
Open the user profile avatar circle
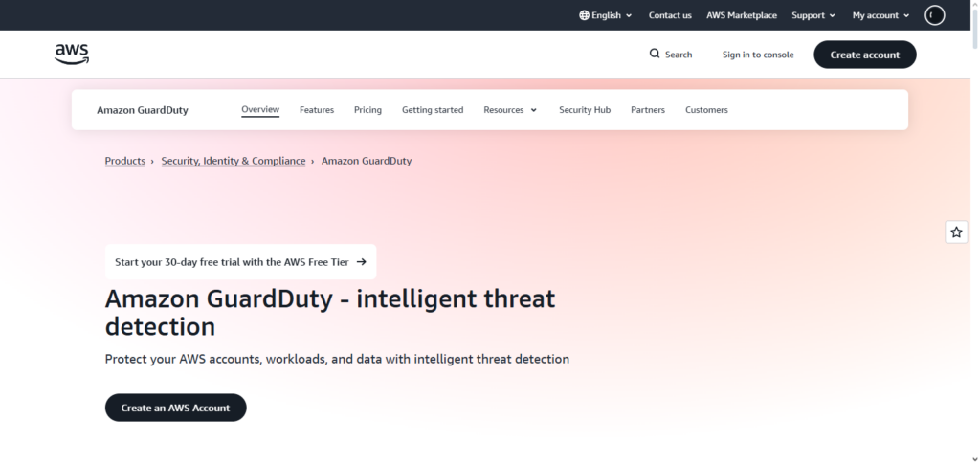coord(934,15)
